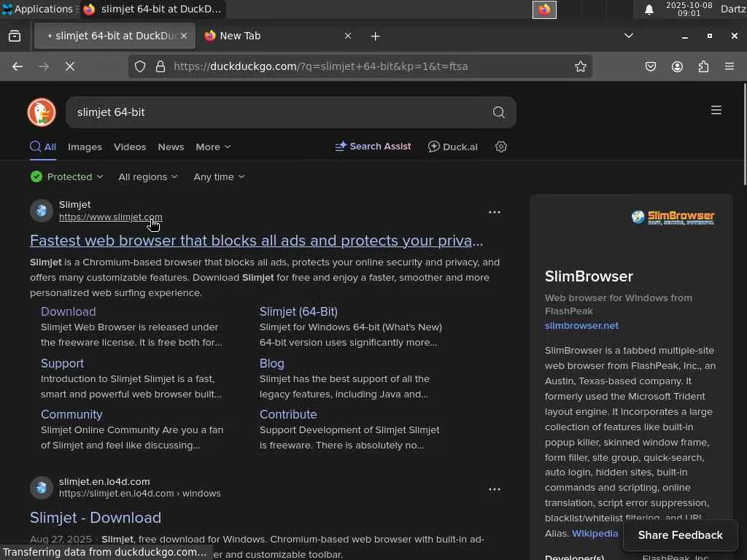Open the notification bell in panel
The height and width of the screenshot is (560, 747).
649,9
